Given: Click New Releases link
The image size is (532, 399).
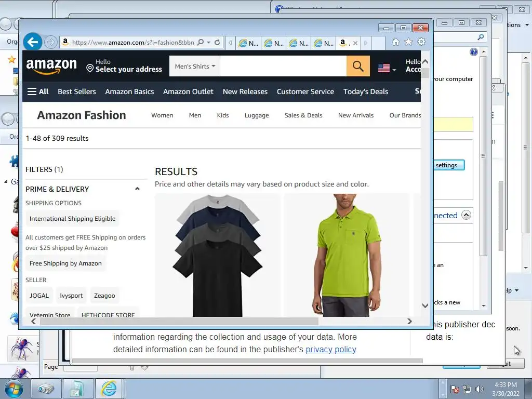Looking at the screenshot, I should (245, 91).
